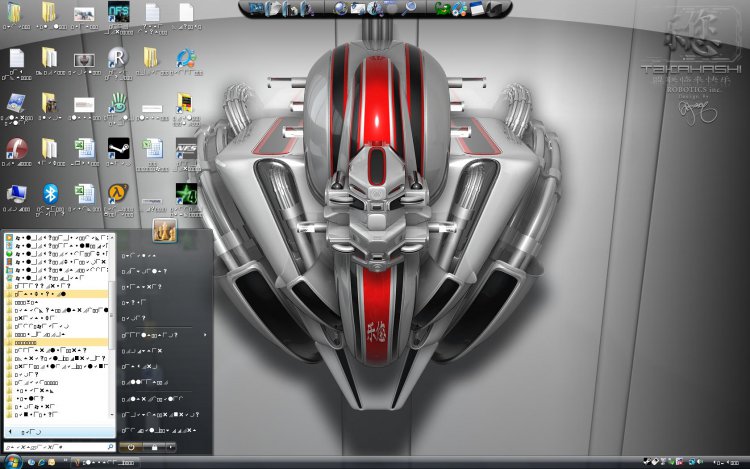Click the envelope mail icon in top dock
Viewport: 750px width, 469px height.
357,9
